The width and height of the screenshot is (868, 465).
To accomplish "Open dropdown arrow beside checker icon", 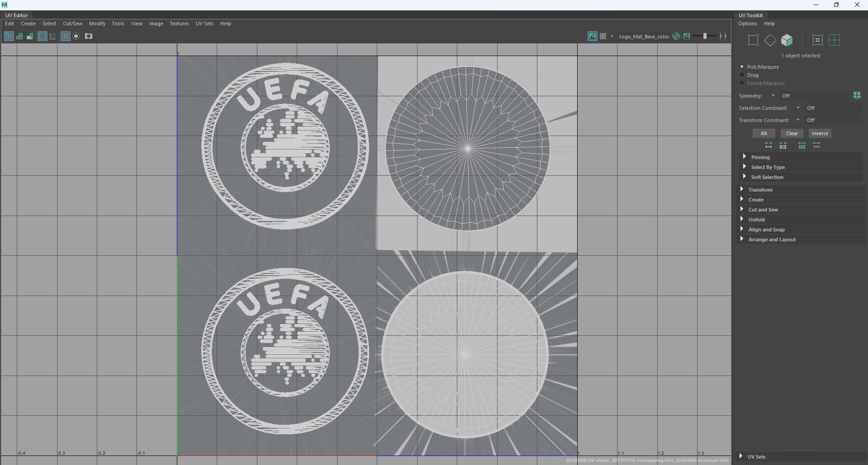I will click(612, 36).
